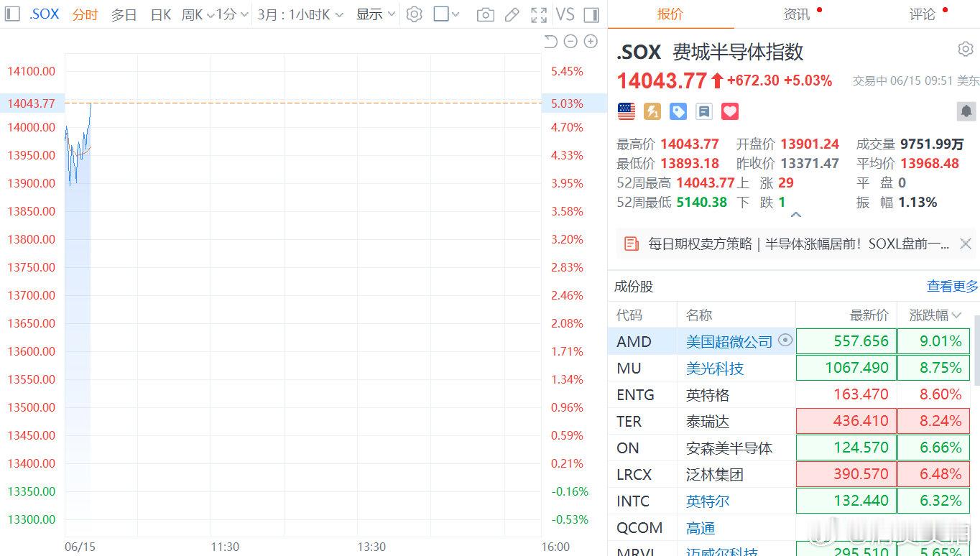Dismiss the options strategy banner

click(x=966, y=244)
